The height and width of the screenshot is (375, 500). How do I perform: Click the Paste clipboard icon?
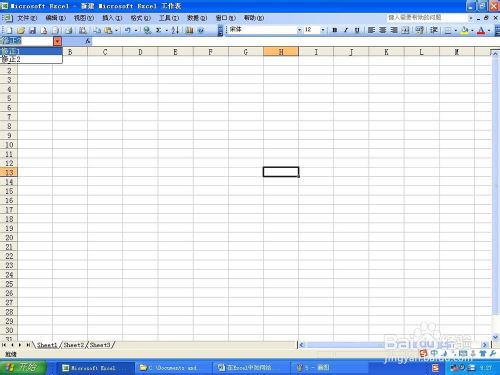pos(108,30)
